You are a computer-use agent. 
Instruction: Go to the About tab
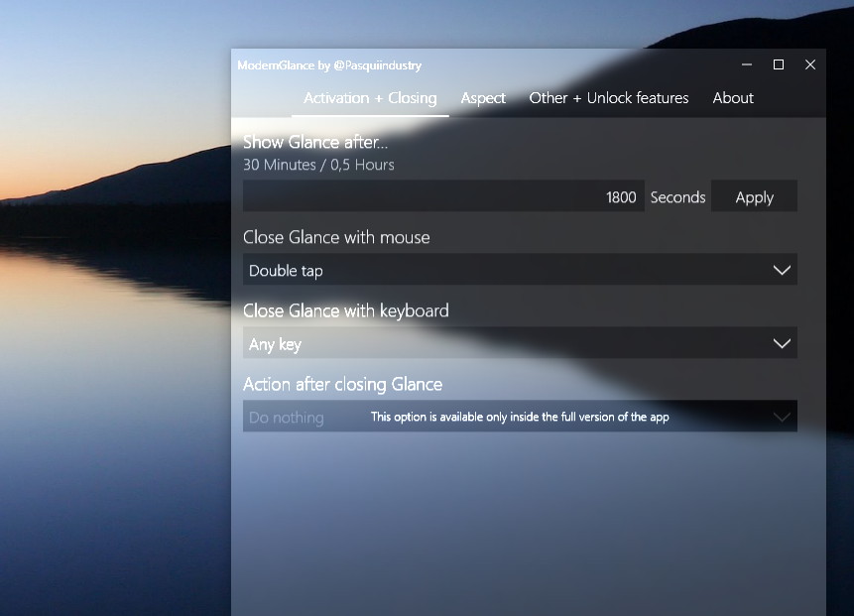coord(733,98)
